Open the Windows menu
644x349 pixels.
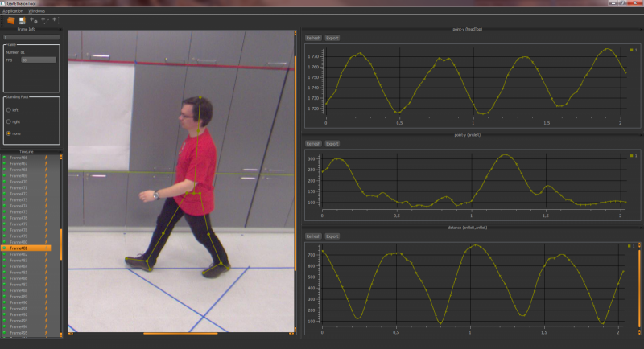click(37, 11)
